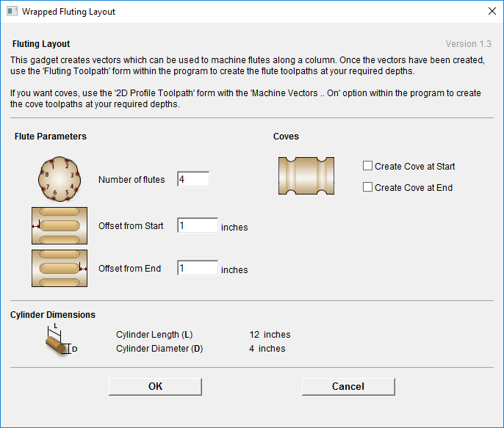Dismiss the dialog with Cancel
The image size is (504, 428).
click(348, 387)
